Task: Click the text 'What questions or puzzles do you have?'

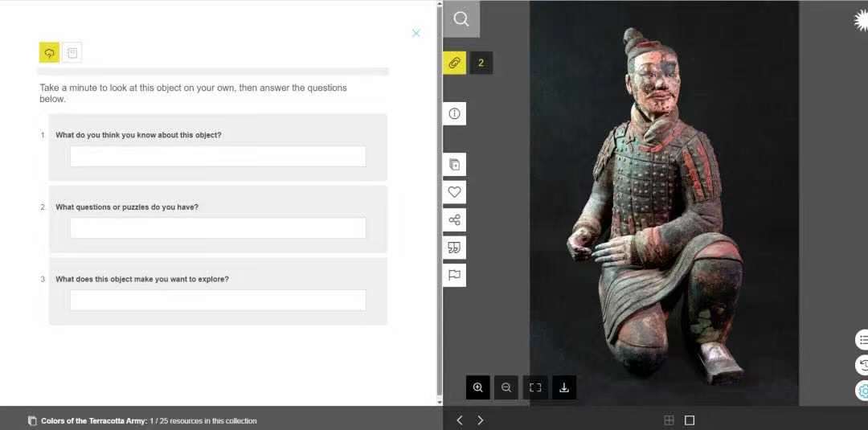Action: (127, 207)
